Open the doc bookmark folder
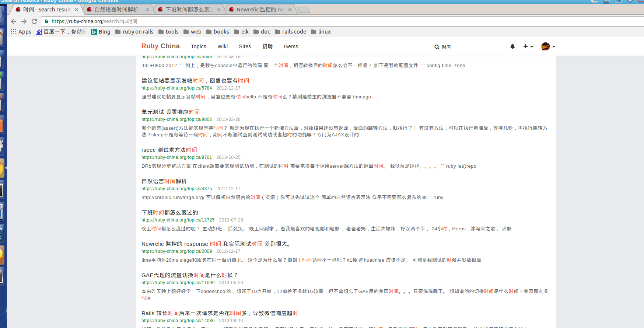Screen dimensions: 644x328 pyautogui.click(x=262, y=32)
